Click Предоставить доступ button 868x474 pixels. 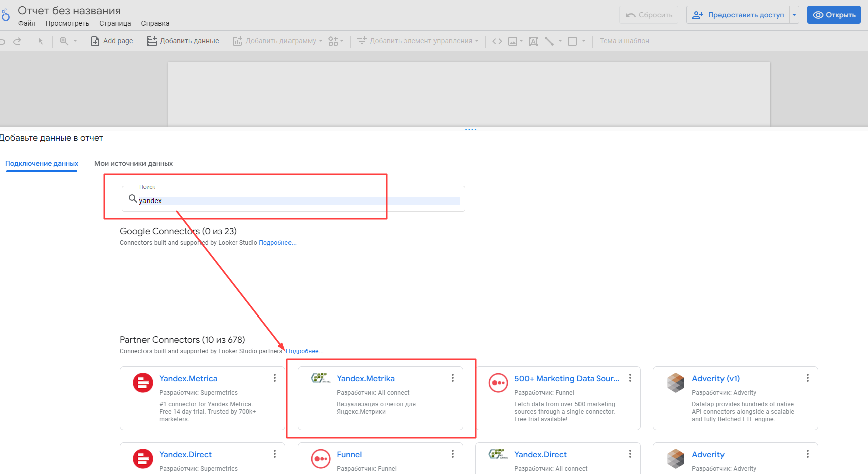738,15
